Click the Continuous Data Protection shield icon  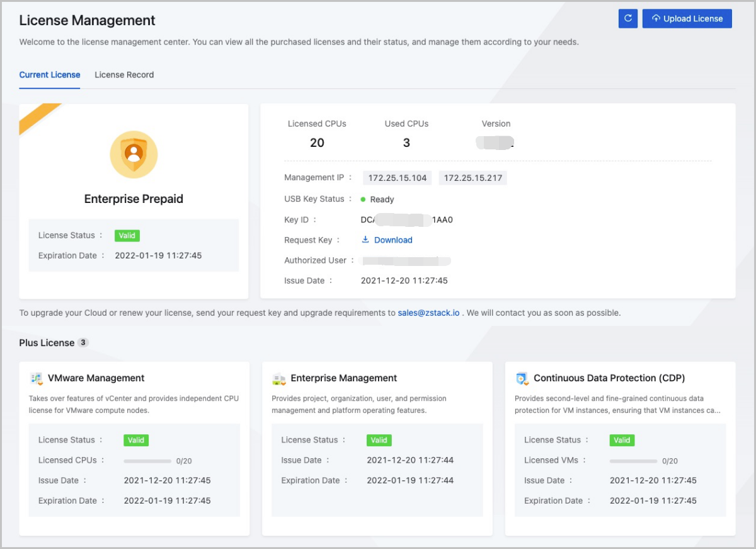coord(522,379)
